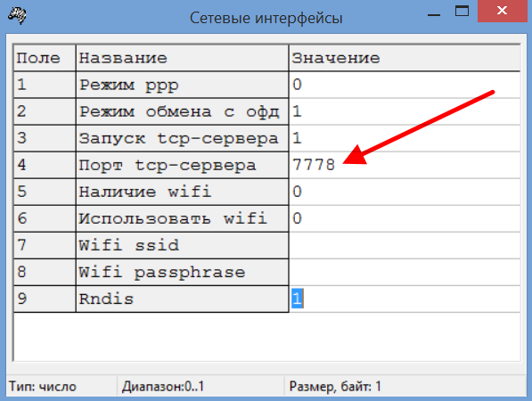The height and width of the screenshot is (401, 532).
Task: Click the empty Wifi passphrase value field
Action: (x=405, y=272)
